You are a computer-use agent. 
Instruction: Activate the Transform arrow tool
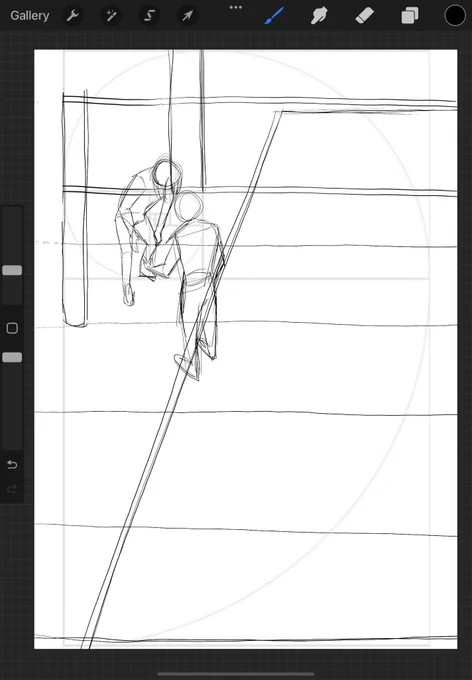(187, 16)
